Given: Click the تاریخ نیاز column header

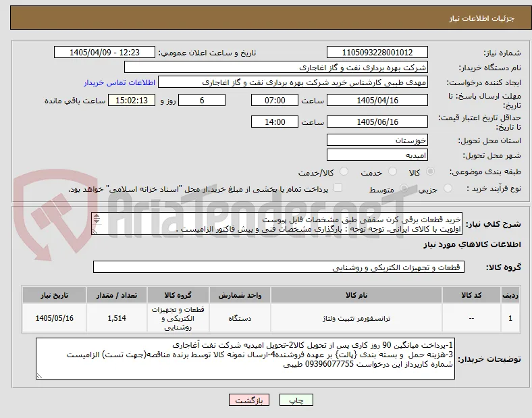Looking at the screenshot, I should point(54,295).
